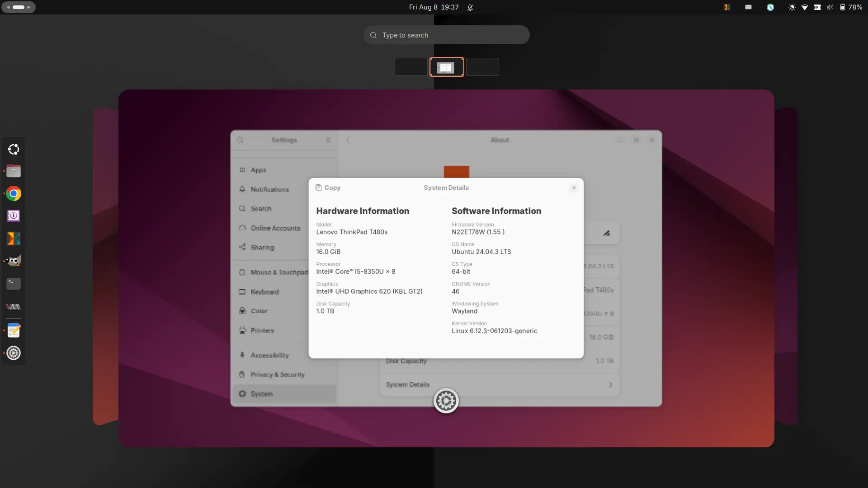
Task: Select System in Settings sidebar
Action: [x=284, y=394]
